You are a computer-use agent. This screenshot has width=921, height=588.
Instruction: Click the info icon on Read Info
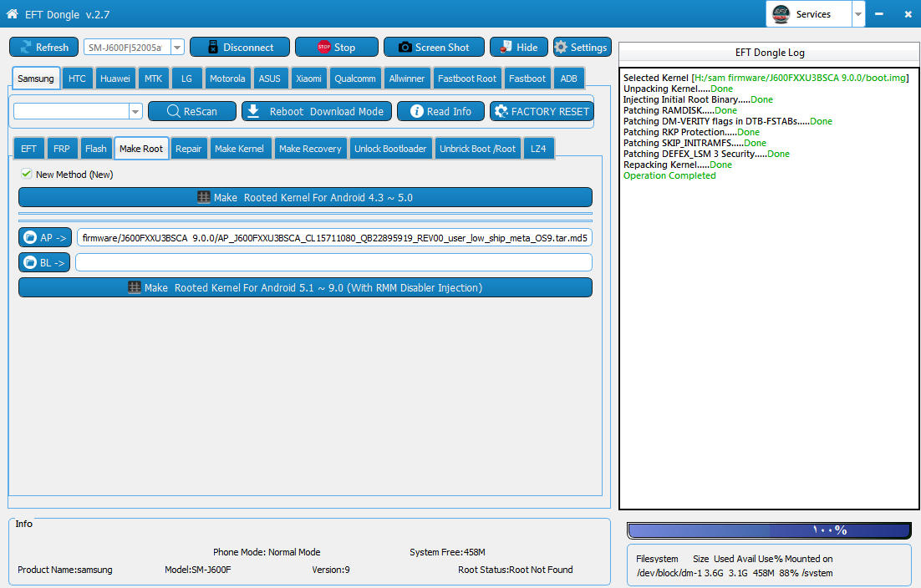pyautogui.click(x=416, y=111)
